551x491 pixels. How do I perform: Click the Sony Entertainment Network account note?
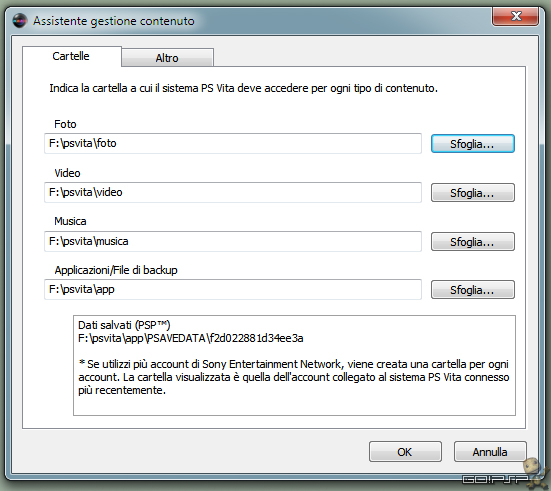[293, 377]
